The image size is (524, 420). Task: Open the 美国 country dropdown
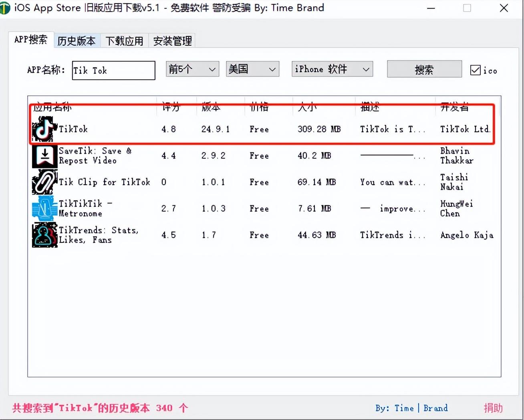tap(252, 69)
